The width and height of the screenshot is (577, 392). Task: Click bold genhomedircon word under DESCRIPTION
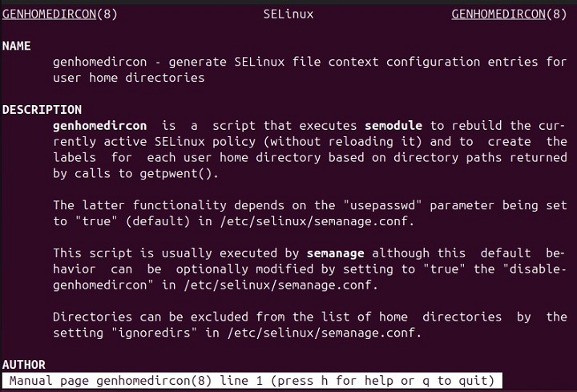(x=100, y=126)
